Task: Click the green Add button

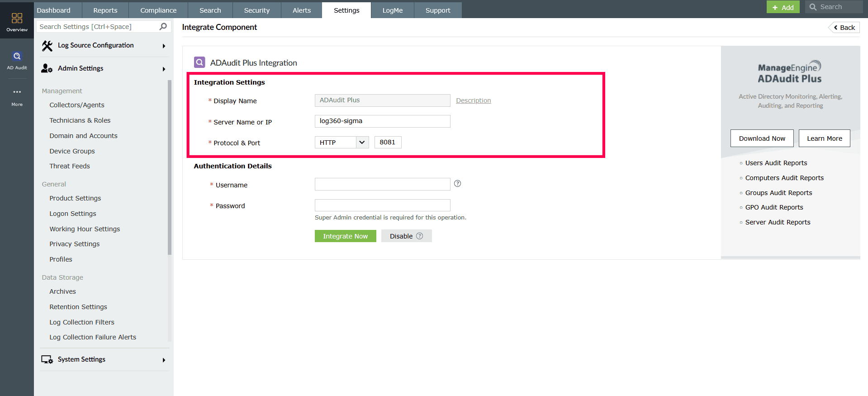Action: (x=783, y=7)
